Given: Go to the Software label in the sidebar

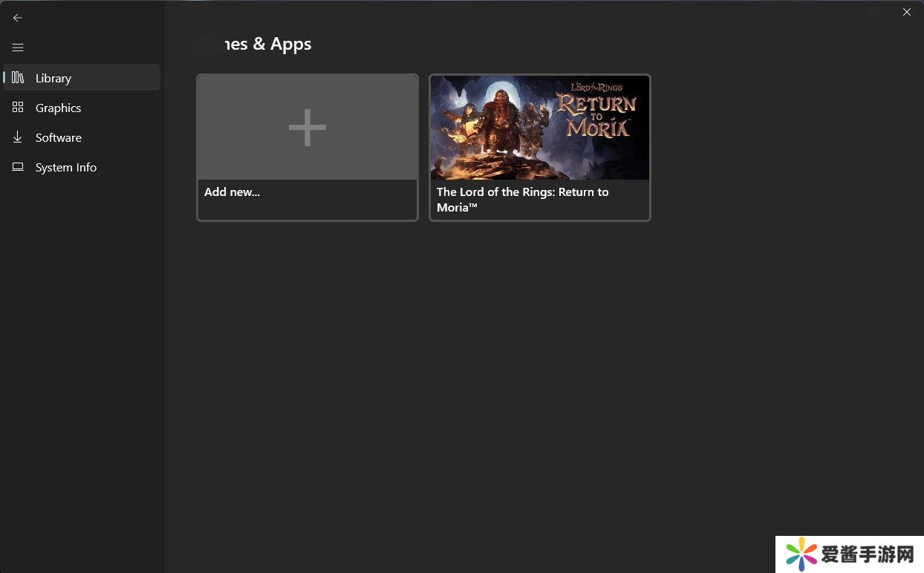Looking at the screenshot, I should [x=58, y=137].
